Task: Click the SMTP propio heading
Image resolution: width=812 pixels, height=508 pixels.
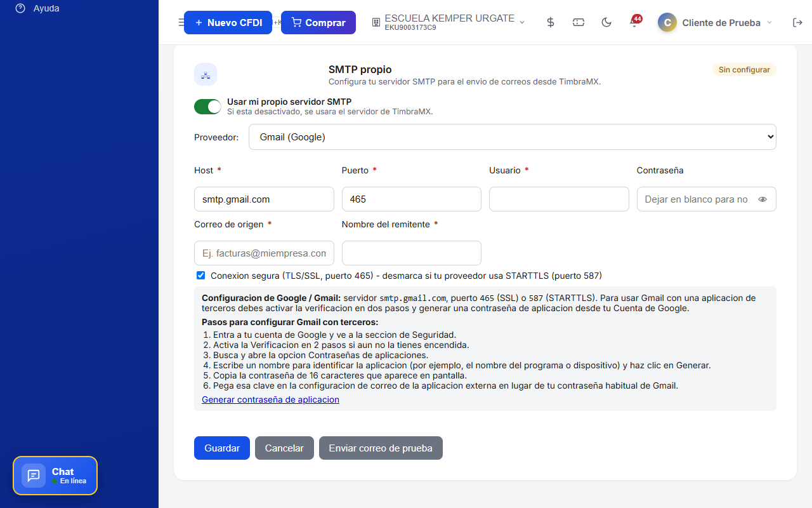Action: click(360, 69)
